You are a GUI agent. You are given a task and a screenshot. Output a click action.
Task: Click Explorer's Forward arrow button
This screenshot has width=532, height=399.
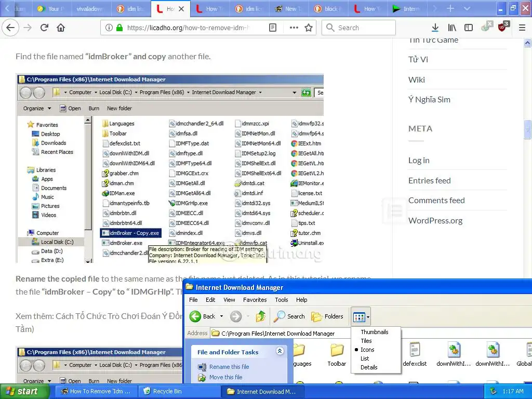click(236, 316)
